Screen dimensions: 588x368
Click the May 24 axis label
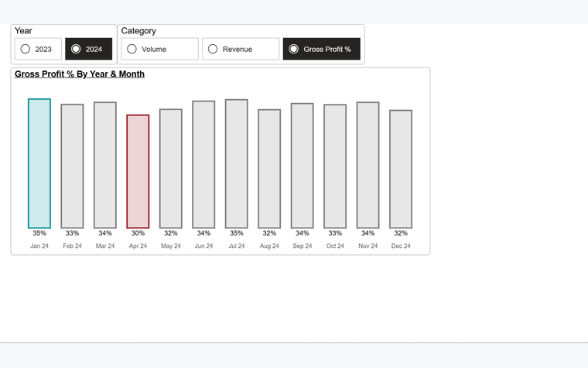171,246
